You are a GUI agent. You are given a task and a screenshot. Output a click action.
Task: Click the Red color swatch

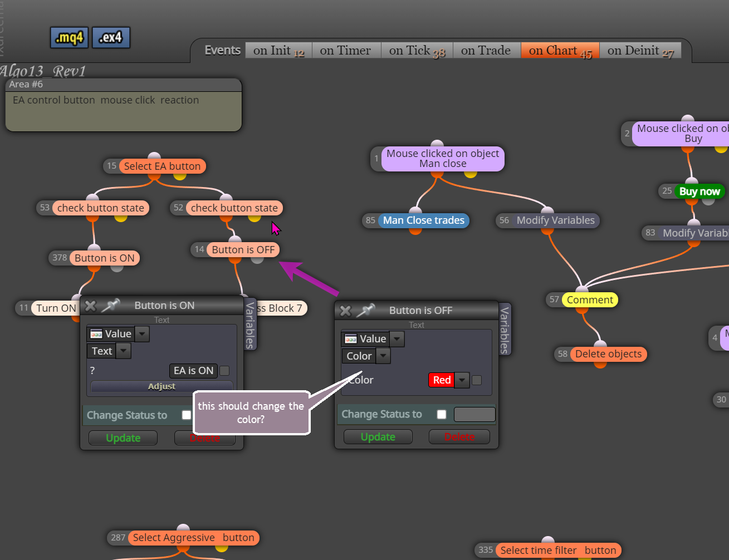pyautogui.click(x=442, y=380)
